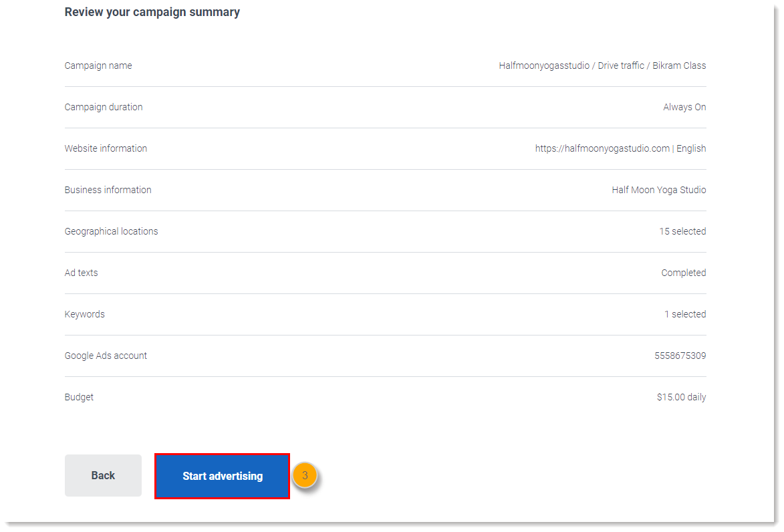Select the 1 selected keywords value
The width and height of the screenshot is (784, 532).
pos(684,314)
